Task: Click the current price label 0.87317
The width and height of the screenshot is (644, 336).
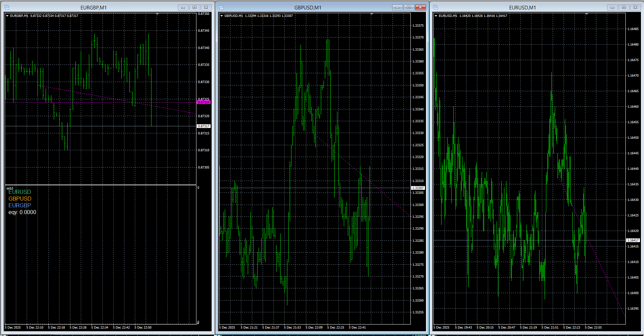Action: [x=204, y=126]
